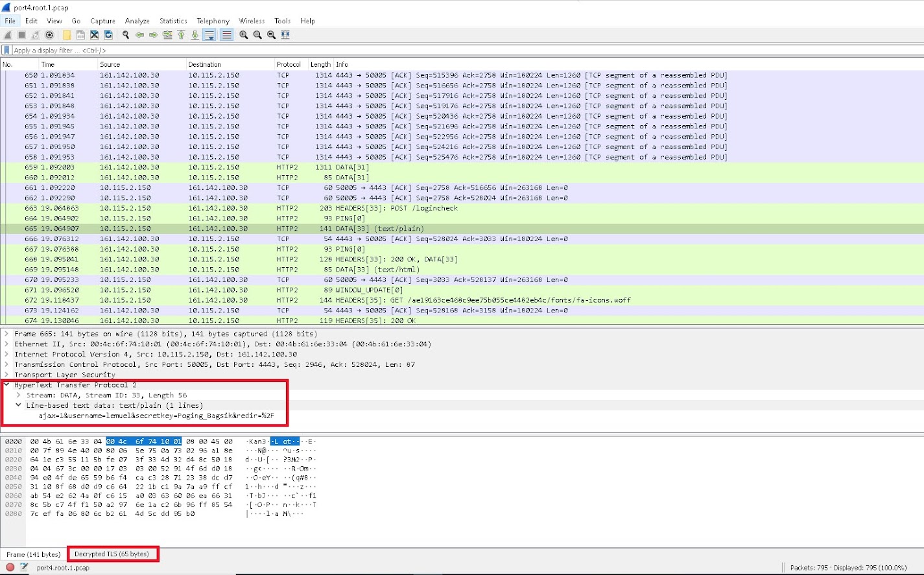This screenshot has height=575, width=924.
Task: Open the Edit menu
Action: click(x=31, y=21)
